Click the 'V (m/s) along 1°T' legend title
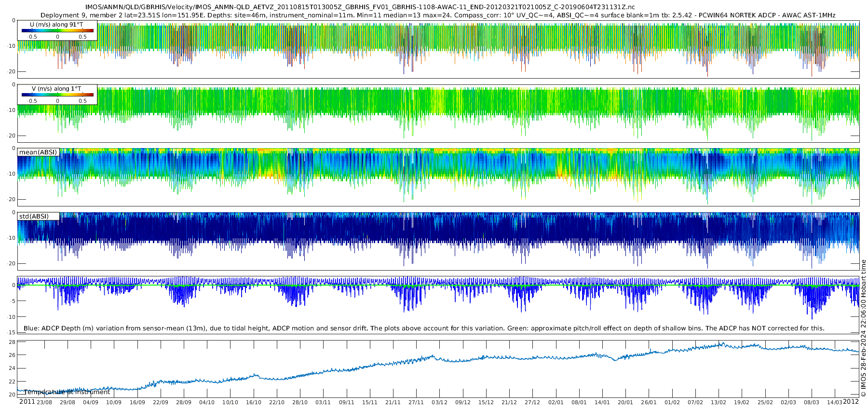Viewport: 868px width, 410px height. [56, 89]
